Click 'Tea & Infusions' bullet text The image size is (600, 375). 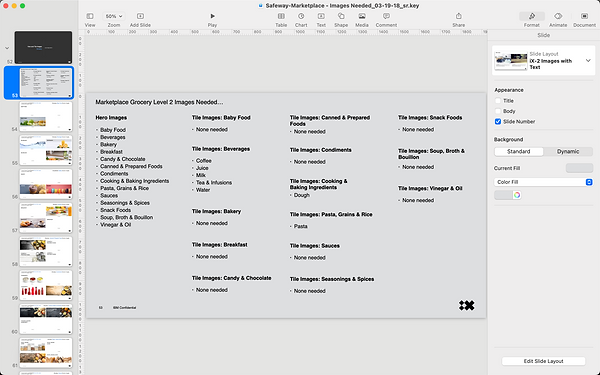(214, 183)
